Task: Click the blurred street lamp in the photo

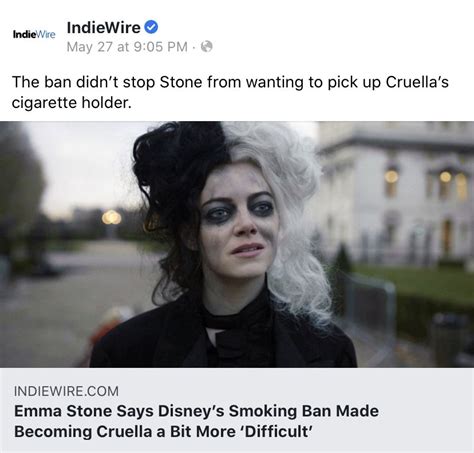Action: pos(111,217)
